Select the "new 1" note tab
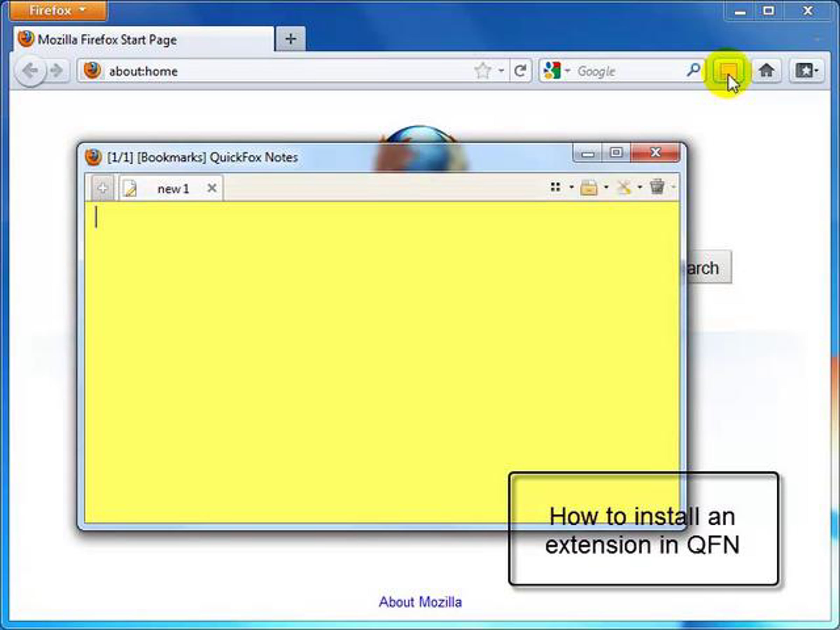This screenshot has height=630, width=840. click(x=171, y=188)
